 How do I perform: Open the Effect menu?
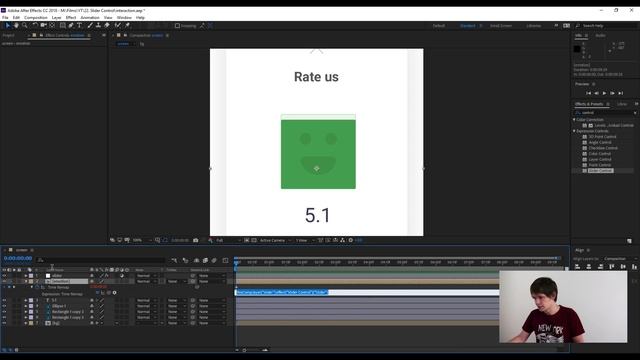point(71,18)
